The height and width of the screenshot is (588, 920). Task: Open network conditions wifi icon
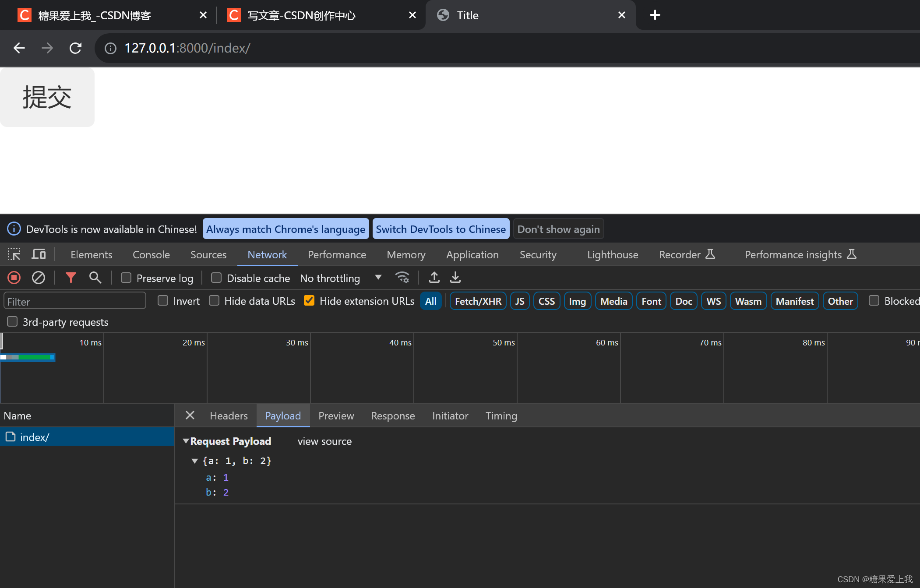coord(402,278)
